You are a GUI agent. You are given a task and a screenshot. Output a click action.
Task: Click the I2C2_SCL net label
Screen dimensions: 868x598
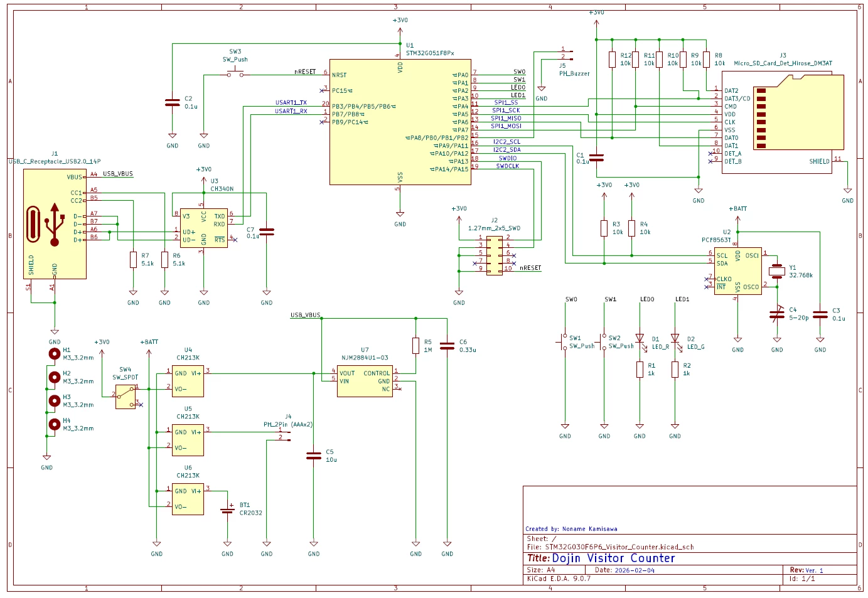point(506,142)
